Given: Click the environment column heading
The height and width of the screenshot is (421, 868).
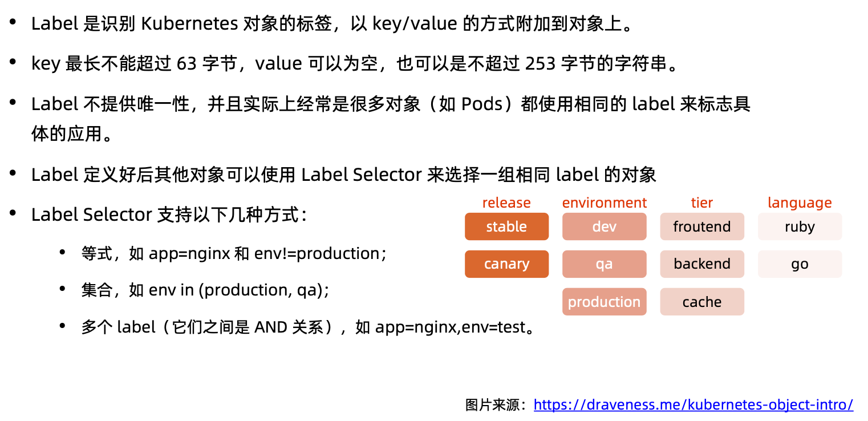Looking at the screenshot, I should 604,203.
